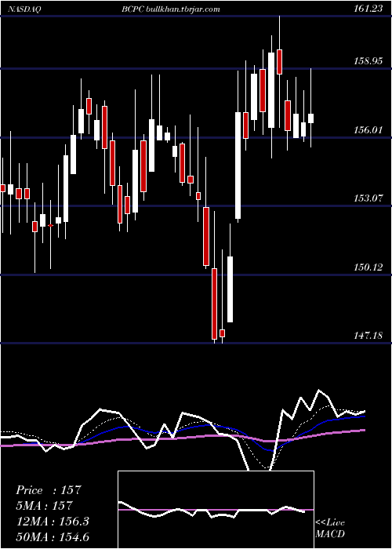This screenshot has height=549, width=392.
Task: Click the 50MA : 154.6 readout
Action: pos(53,536)
